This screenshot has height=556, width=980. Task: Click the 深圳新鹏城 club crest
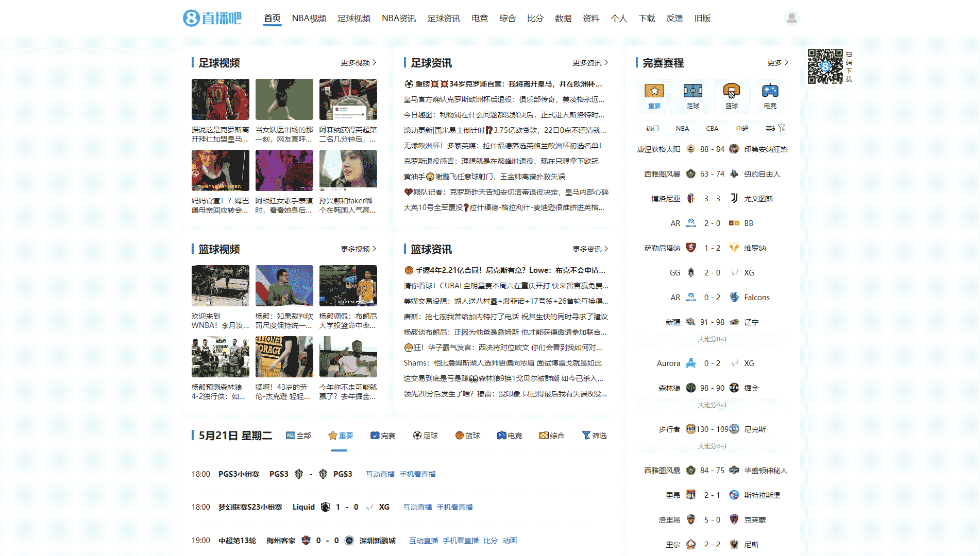pyautogui.click(x=349, y=541)
